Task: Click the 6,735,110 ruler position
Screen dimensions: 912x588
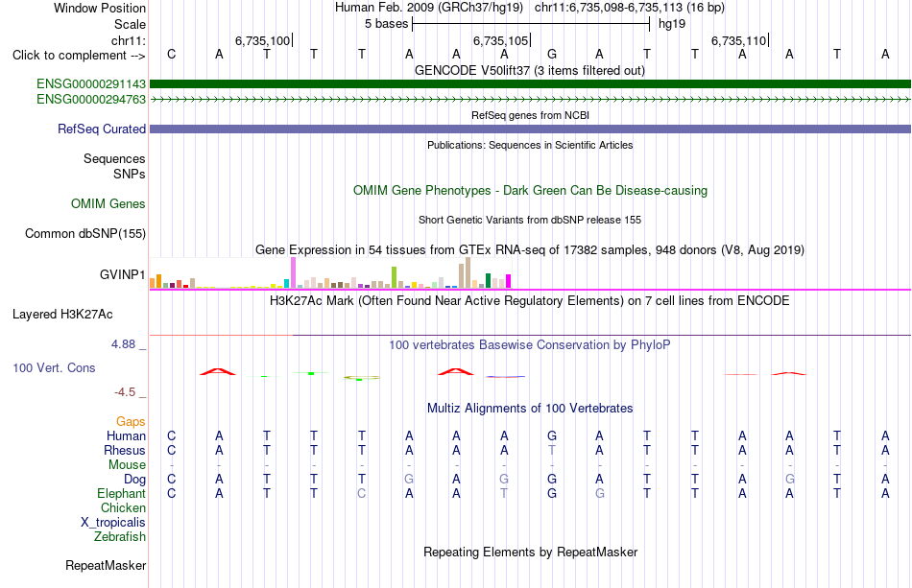Action: 738,40
